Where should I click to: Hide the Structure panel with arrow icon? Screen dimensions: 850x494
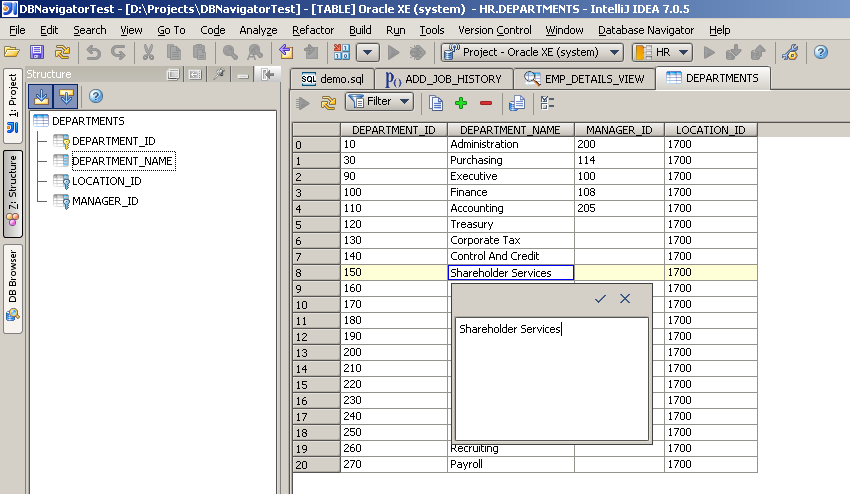(x=267, y=74)
